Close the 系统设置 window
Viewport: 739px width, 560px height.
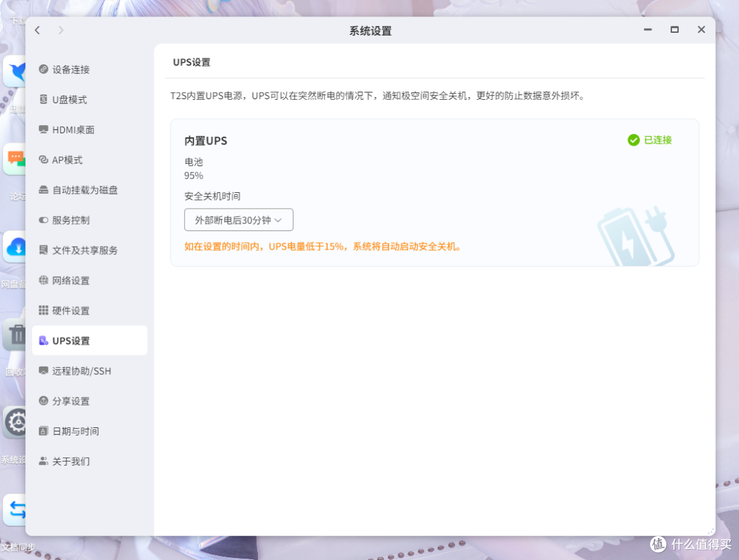(x=701, y=29)
